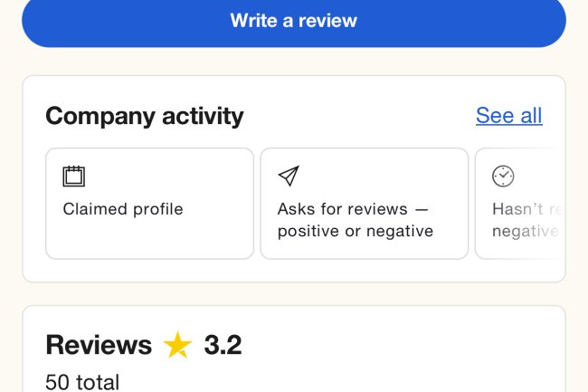Select the Claimed profile label text

(x=123, y=209)
